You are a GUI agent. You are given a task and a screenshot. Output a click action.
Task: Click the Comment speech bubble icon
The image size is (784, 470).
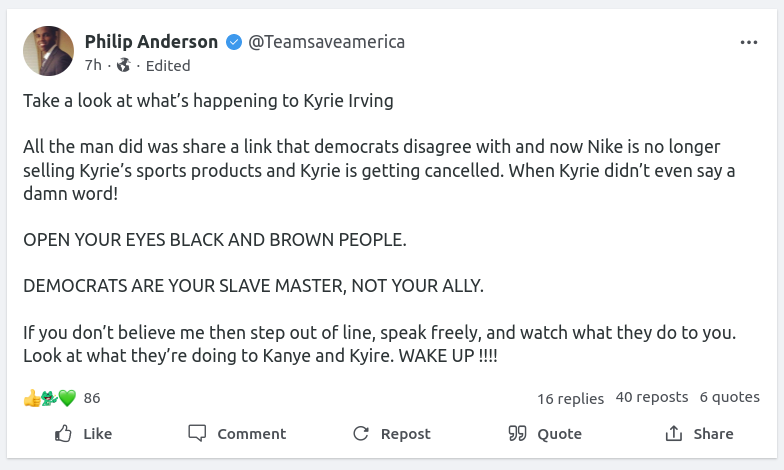point(198,434)
